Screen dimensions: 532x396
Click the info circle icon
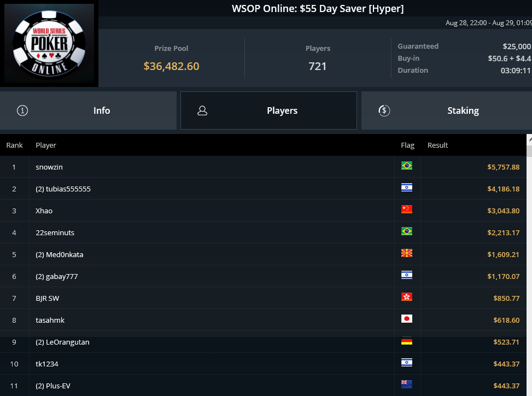22,110
